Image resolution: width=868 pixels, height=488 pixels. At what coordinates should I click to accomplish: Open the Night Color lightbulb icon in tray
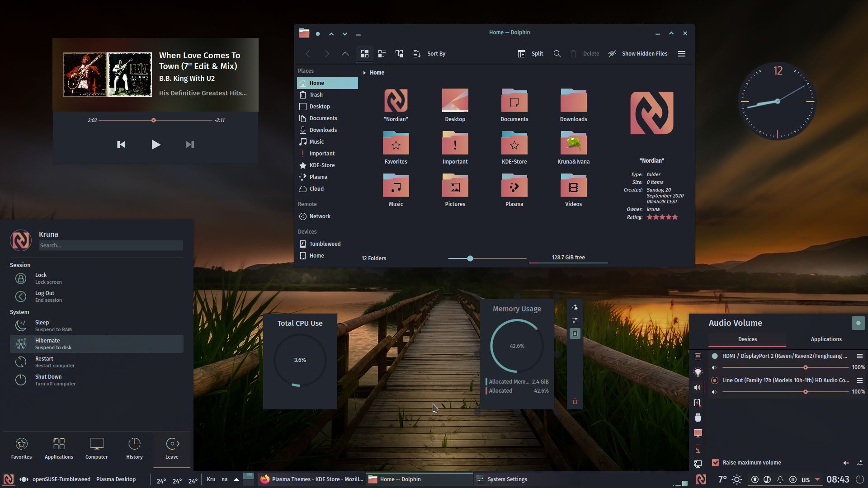click(x=697, y=371)
